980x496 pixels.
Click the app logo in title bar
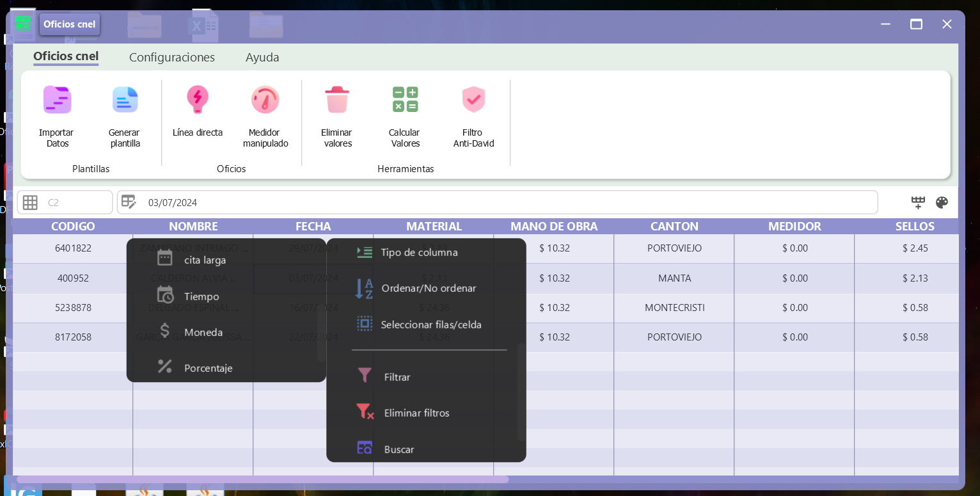click(x=23, y=24)
